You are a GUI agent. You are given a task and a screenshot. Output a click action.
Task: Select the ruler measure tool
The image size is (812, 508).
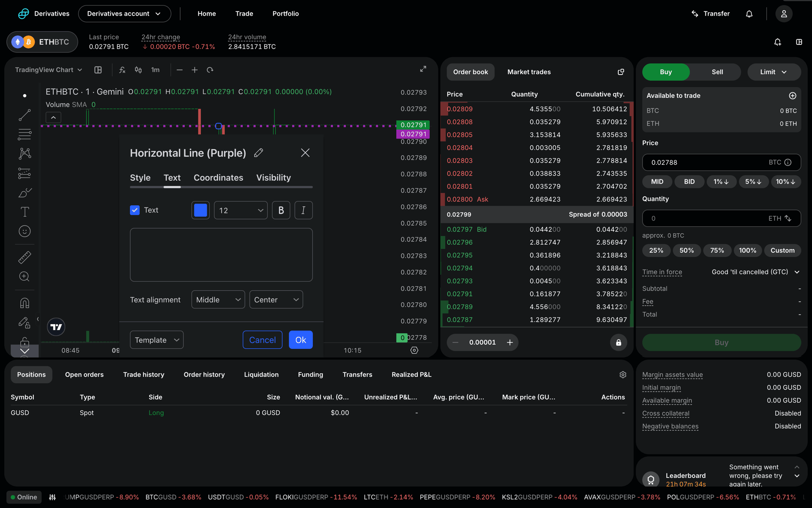[25, 257]
